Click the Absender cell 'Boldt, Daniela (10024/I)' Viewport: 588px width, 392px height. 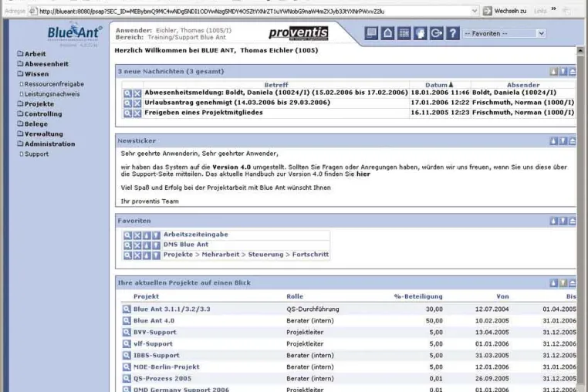tap(514, 93)
